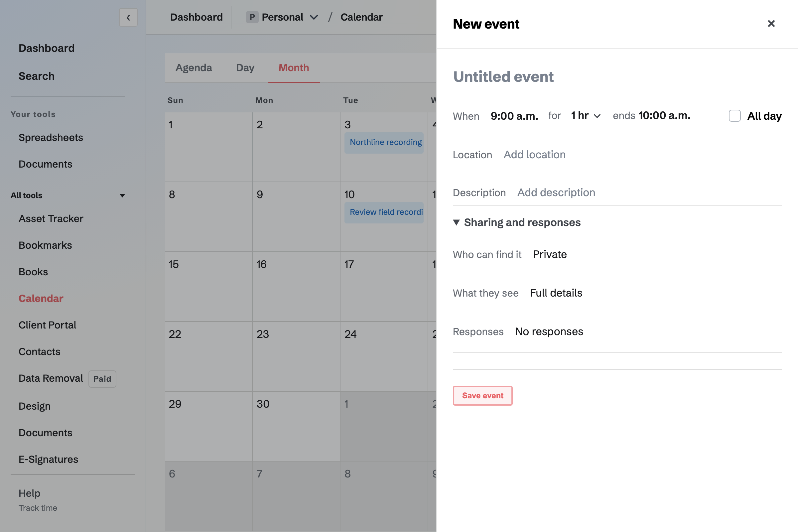This screenshot has height=532, width=798.
Task: Click the 10:00 a.m. end time
Action: [x=664, y=116]
